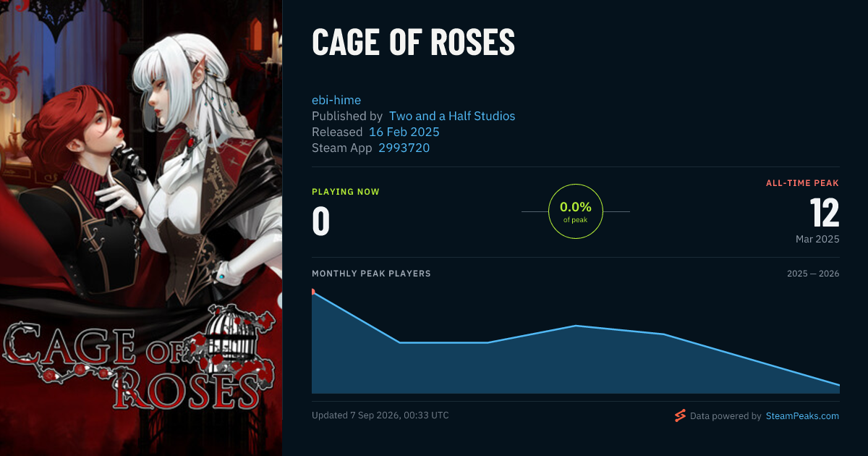Click the All-Time Peak label
Viewport: 868px width, 456px height.
[803, 183]
